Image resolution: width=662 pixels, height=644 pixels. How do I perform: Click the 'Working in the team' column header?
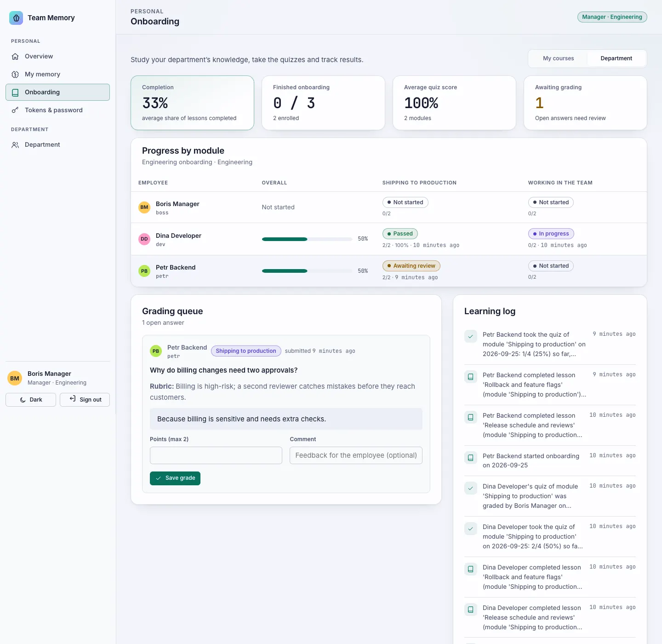[560, 183]
